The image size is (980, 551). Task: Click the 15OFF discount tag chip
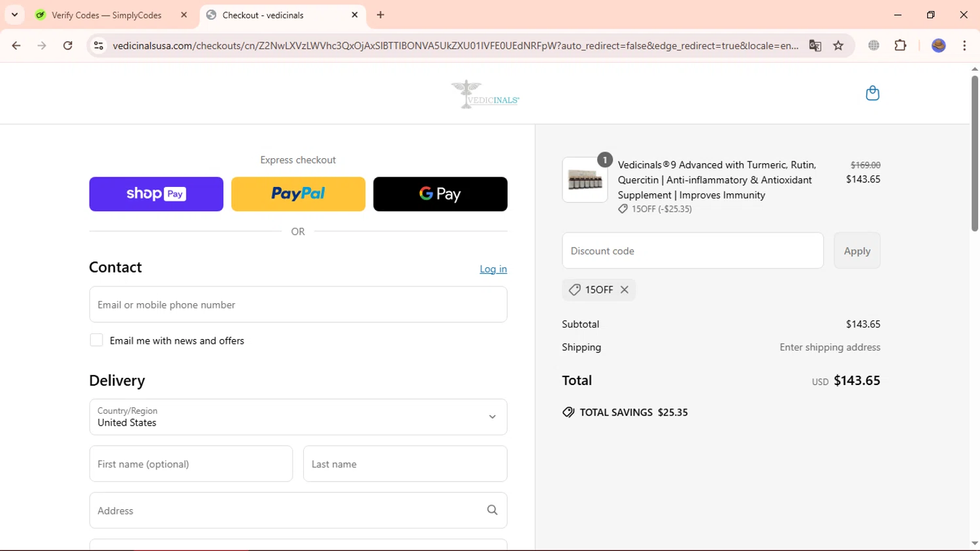(x=598, y=290)
